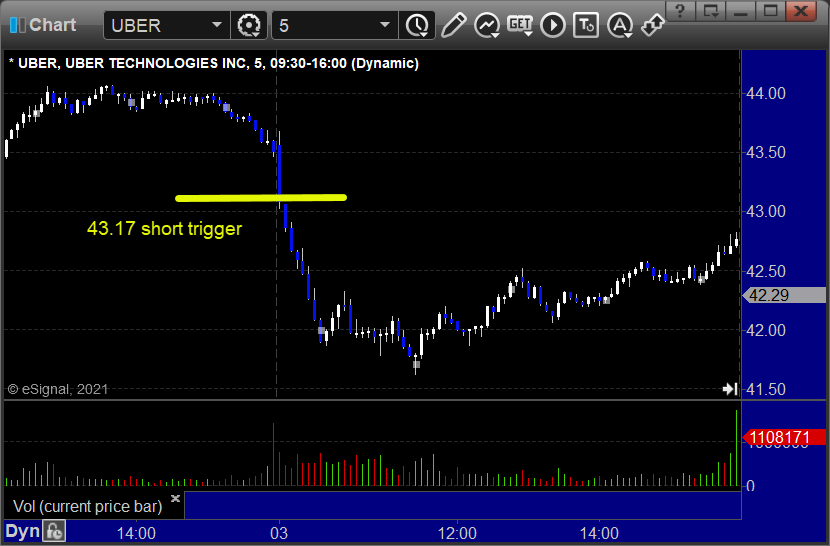Select the yellow trigger line
The image size is (830, 546).
coord(261,198)
